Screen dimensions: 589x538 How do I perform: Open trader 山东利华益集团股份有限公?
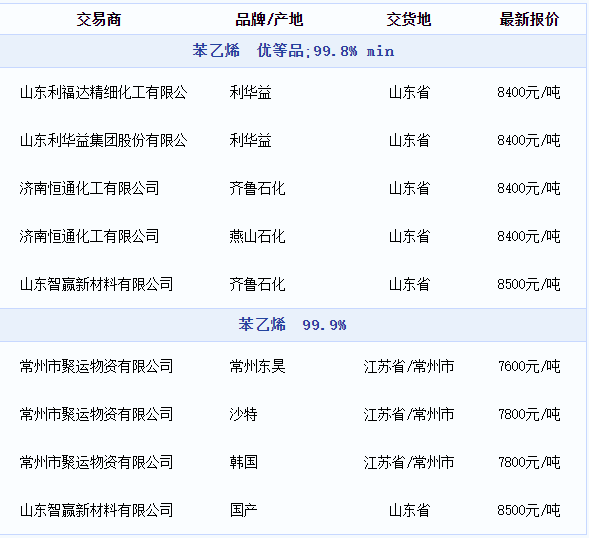(104, 141)
